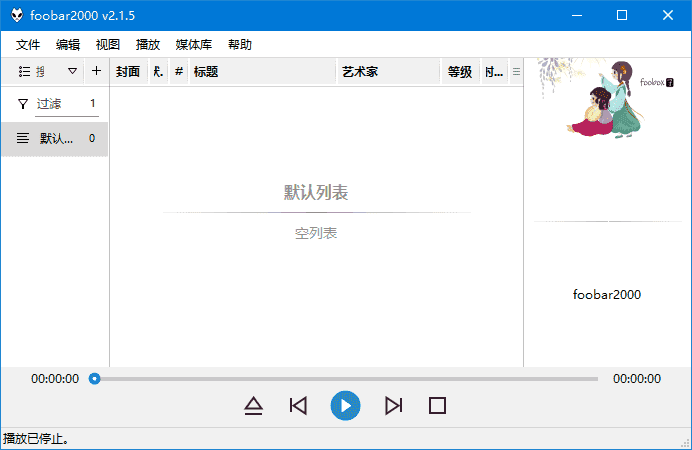The width and height of the screenshot is (692, 450).
Task: Select the 默认 playlist in sidebar
Action: pyautogui.click(x=55, y=139)
